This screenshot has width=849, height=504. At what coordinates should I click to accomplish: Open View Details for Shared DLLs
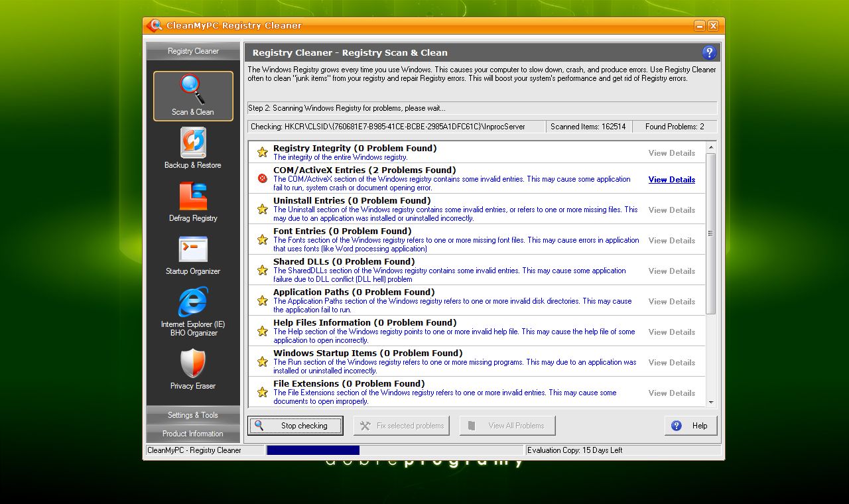[672, 271]
